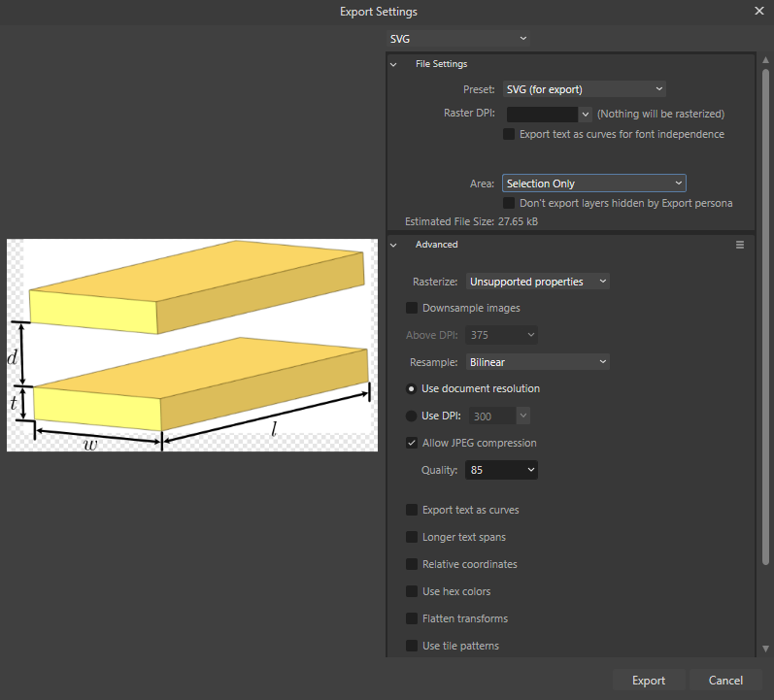This screenshot has width=774, height=700.
Task: Collapse the Advanced section
Action: pos(394,245)
